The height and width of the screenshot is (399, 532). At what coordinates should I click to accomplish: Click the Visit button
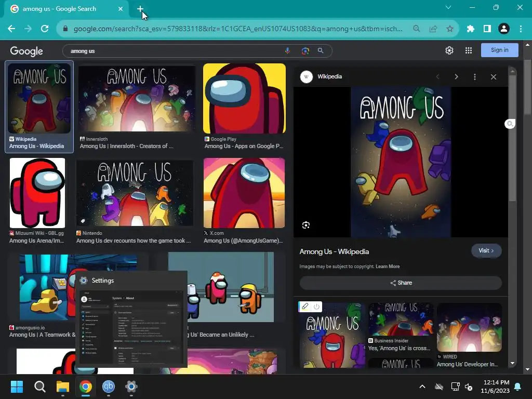pos(486,251)
